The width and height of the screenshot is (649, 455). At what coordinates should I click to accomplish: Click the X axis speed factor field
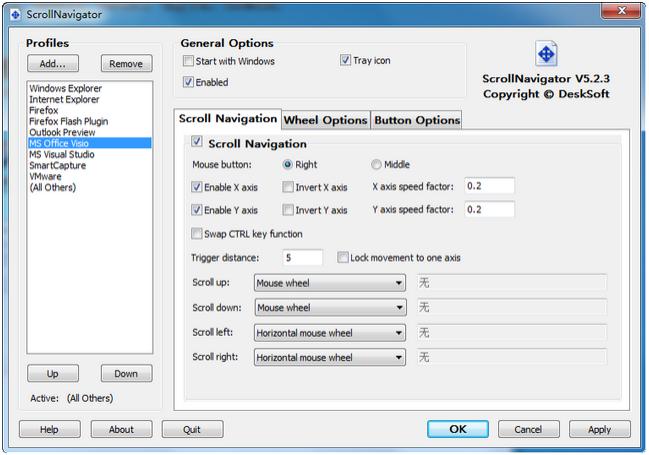pyautogui.click(x=489, y=186)
